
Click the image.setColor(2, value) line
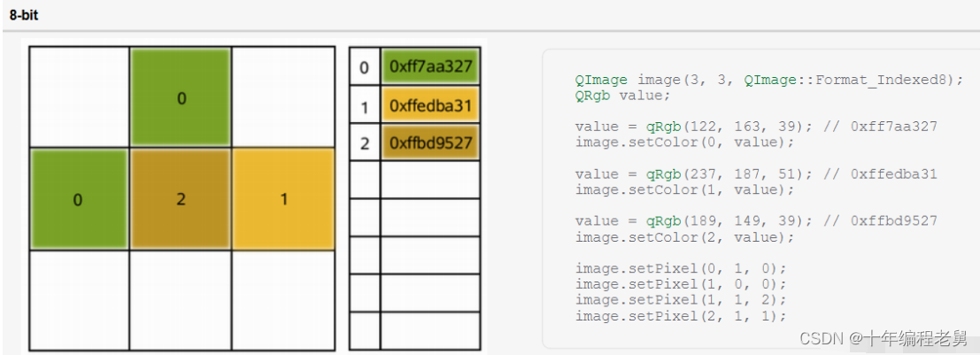pyautogui.click(x=684, y=237)
